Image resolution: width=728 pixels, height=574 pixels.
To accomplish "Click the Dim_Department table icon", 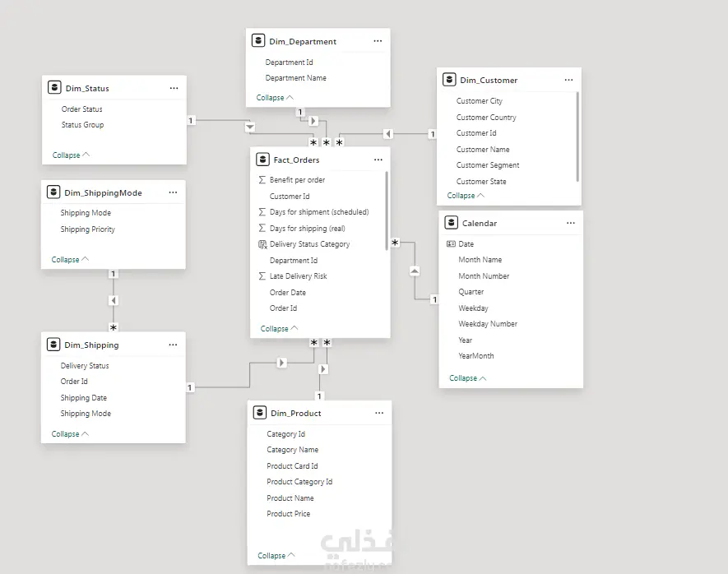I will tap(258, 41).
